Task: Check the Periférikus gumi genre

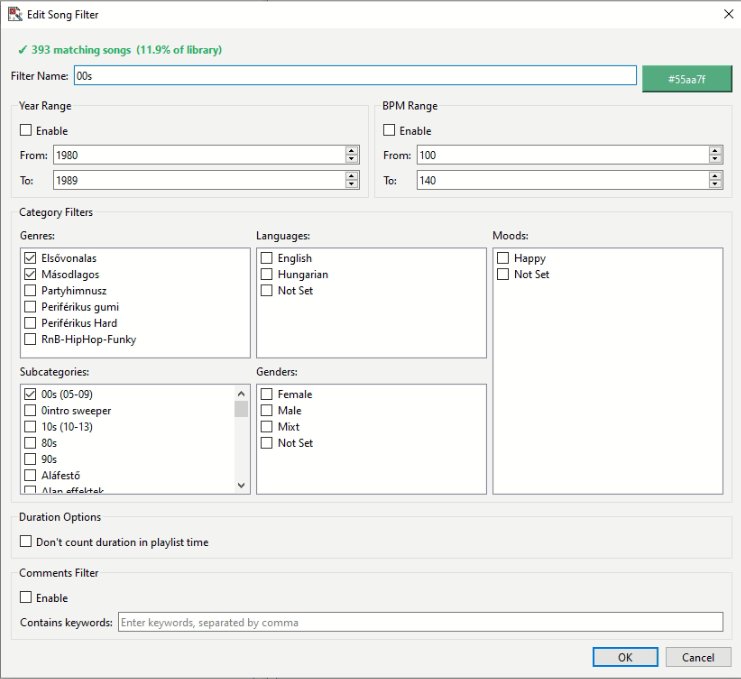Action: click(30, 307)
